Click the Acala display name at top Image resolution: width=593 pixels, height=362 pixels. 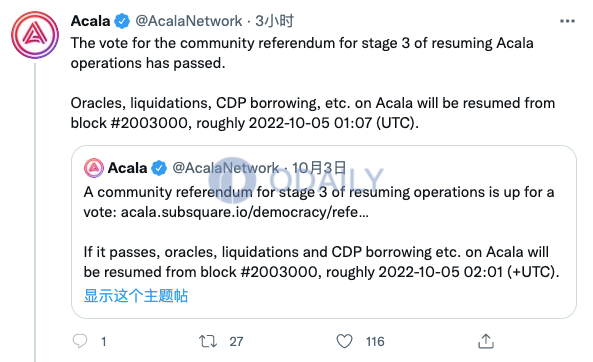[90, 21]
